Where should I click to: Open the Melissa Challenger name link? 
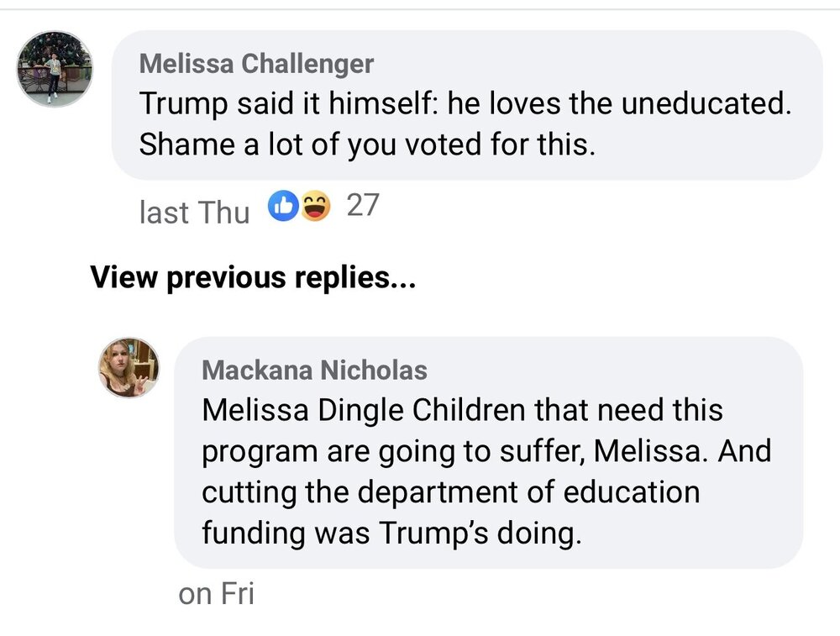256,63
